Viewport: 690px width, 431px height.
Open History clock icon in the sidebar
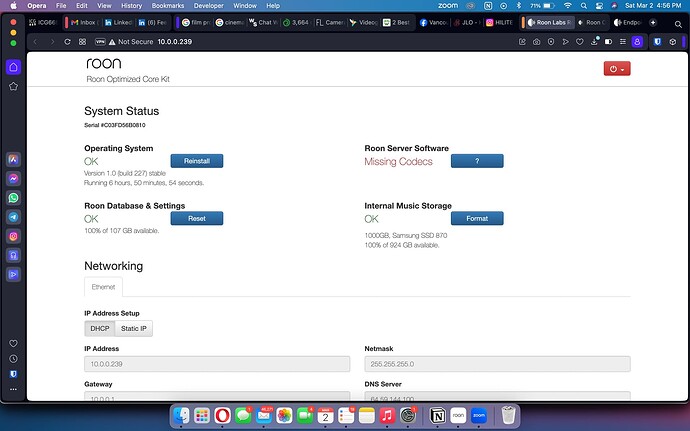coord(14,359)
